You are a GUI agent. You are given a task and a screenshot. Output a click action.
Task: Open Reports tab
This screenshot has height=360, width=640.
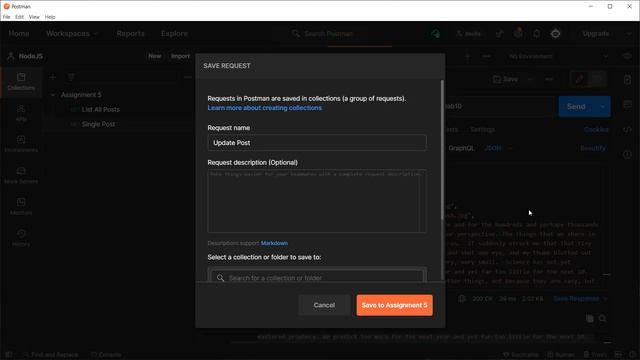130,33
